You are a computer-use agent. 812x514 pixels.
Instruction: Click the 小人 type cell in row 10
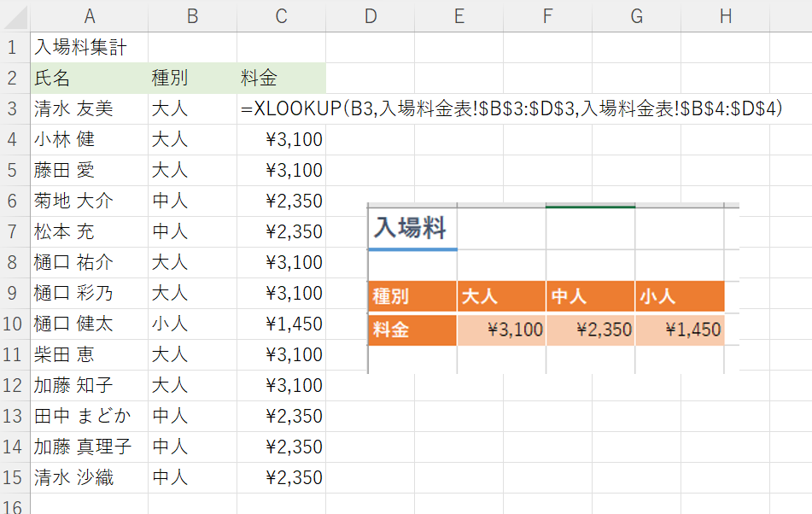[x=193, y=324]
